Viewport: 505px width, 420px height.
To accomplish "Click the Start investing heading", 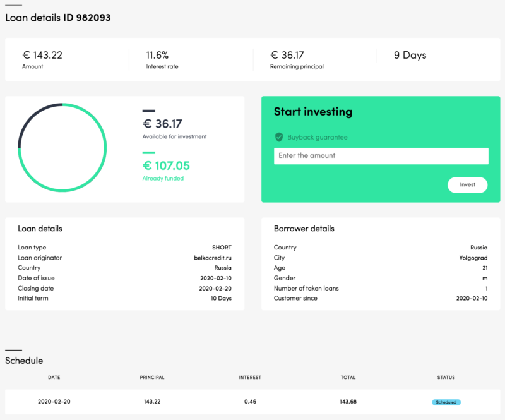I will pos(313,112).
